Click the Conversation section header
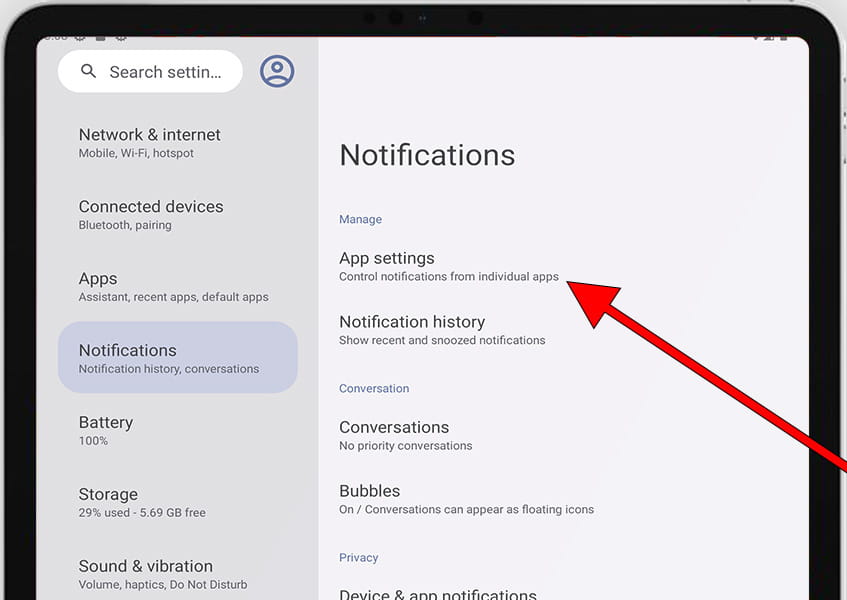Image resolution: width=847 pixels, height=600 pixels. coord(374,388)
